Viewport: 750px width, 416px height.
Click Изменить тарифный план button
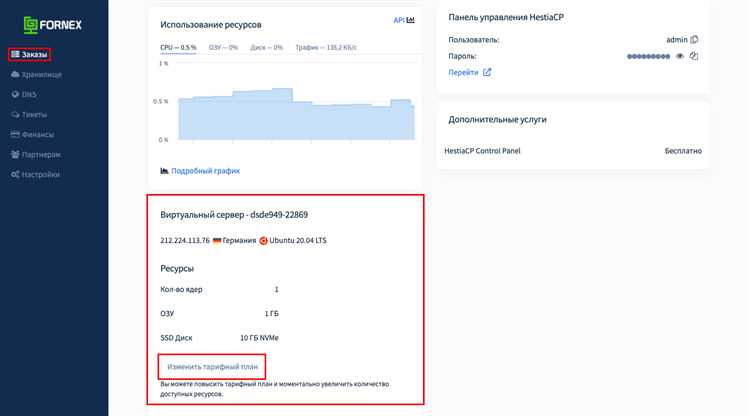(212, 367)
